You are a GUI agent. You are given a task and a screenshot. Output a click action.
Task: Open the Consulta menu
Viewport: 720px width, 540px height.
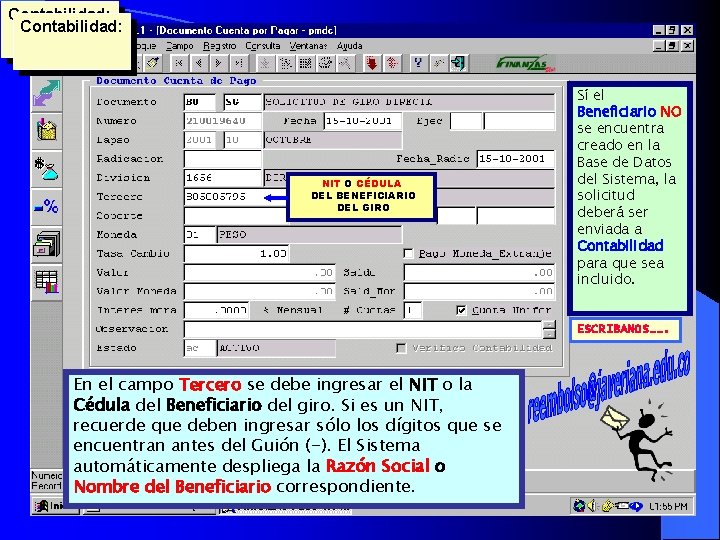point(263,46)
